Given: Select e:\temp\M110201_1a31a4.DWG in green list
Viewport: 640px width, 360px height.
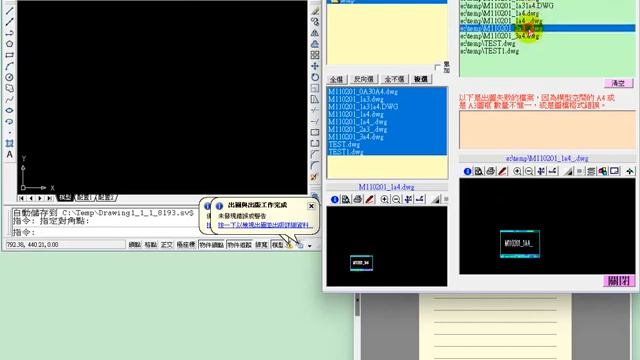Looking at the screenshot, I should 507,6.
